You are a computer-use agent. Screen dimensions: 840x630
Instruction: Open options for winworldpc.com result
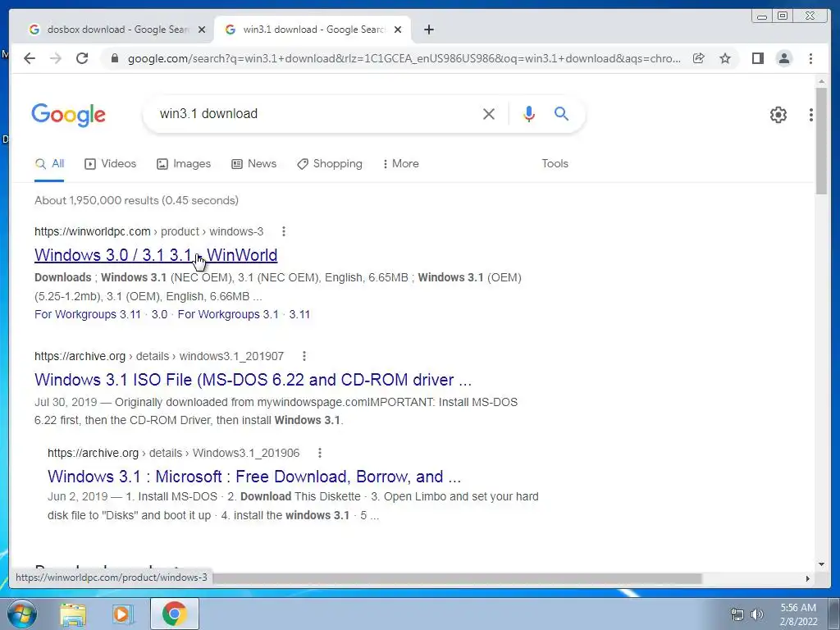point(283,231)
